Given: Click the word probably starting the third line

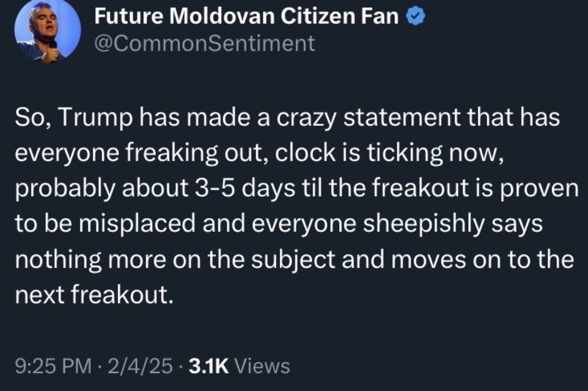Looking at the screenshot, I should [x=65, y=189].
